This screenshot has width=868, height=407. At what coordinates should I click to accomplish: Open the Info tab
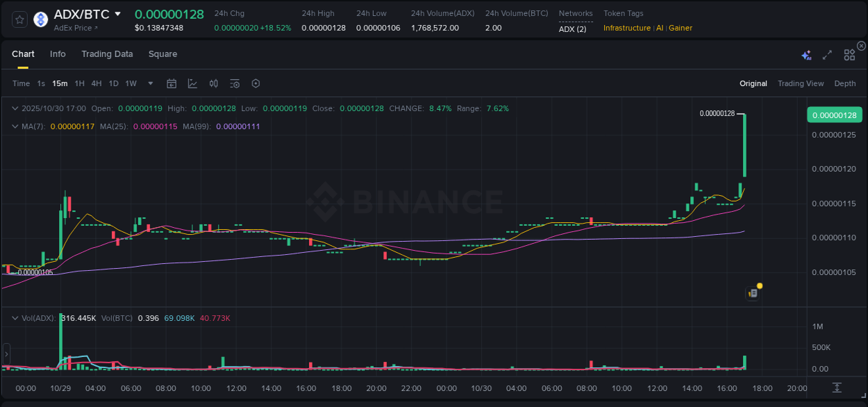[x=58, y=53]
